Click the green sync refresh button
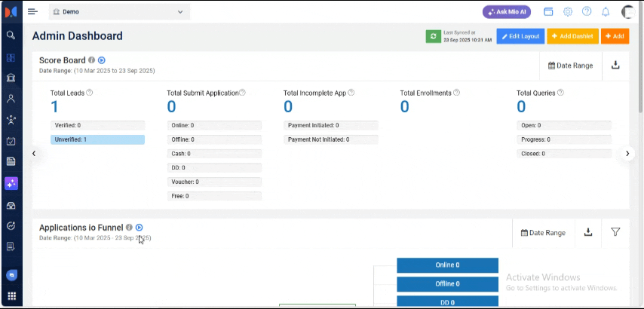Image resolution: width=644 pixels, height=309 pixels. coord(433,36)
